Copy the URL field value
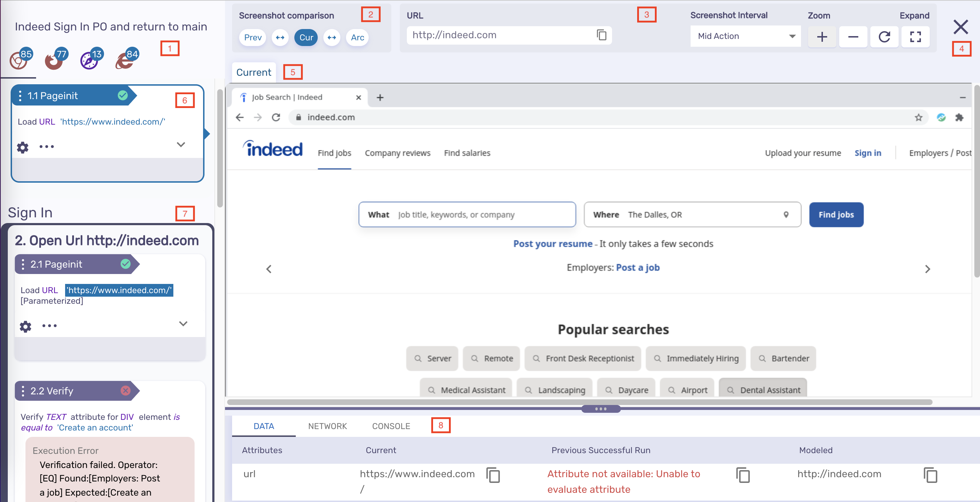 [601, 35]
